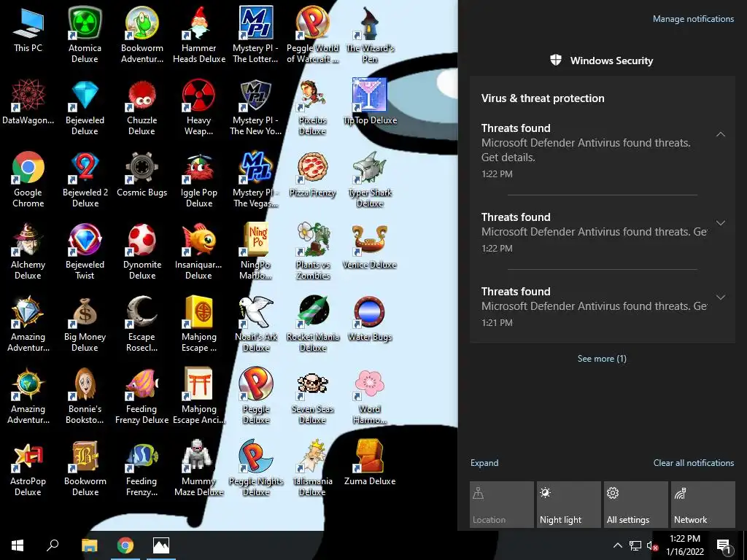
Task: Expand the 1:21 PM Threats found notification
Action: [721, 297]
